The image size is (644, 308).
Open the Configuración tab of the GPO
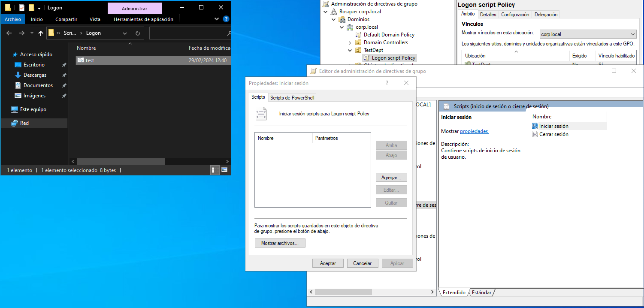(x=515, y=15)
